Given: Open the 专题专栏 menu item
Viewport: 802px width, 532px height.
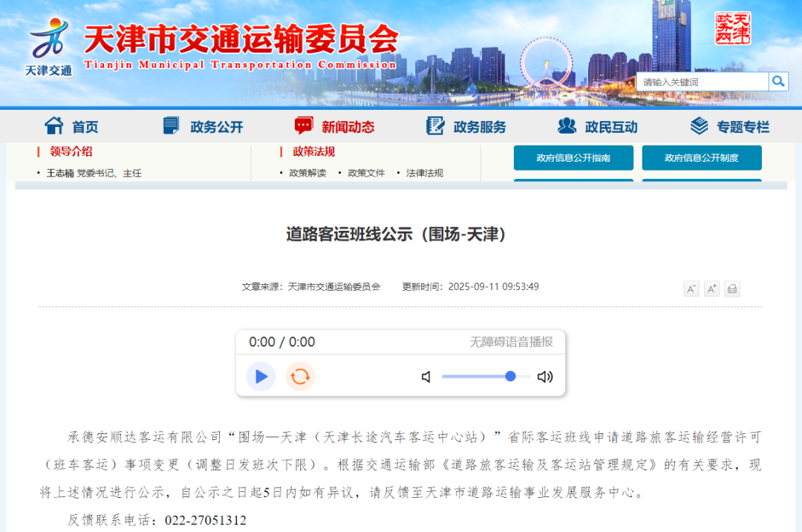Looking at the screenshot, I should click(x=743, y=127).
